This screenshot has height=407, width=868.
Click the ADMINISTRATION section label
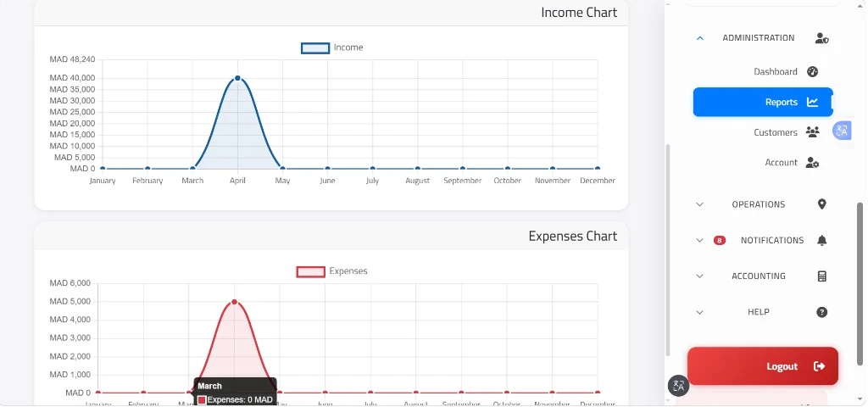point(759,38)
